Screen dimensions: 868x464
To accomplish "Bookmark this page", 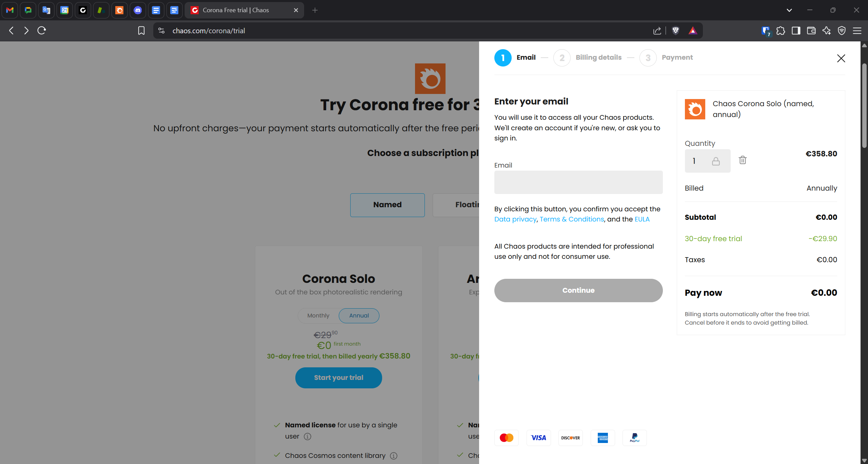I will point(141,31).
